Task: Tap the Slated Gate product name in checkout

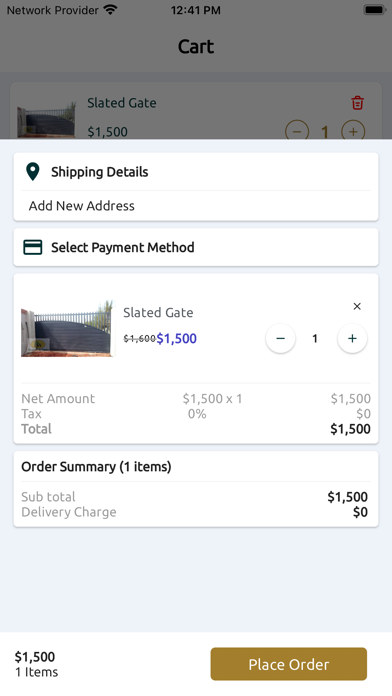Action: [x=158, y=312]
